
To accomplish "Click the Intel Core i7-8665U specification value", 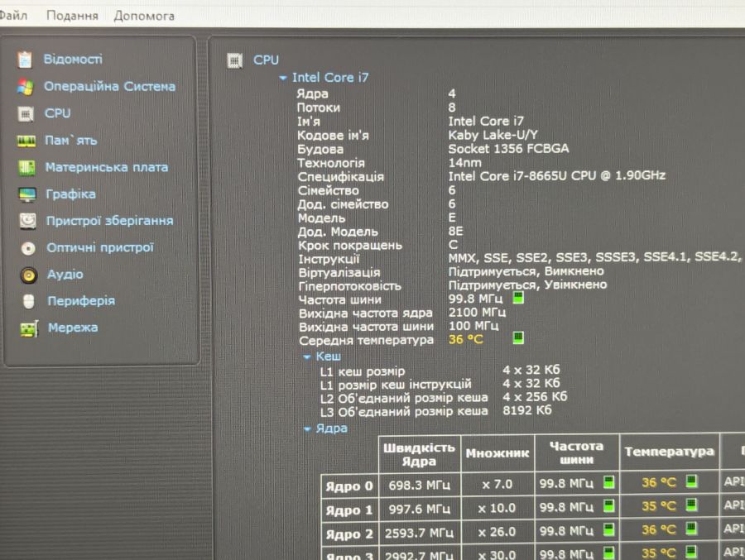I will pyautogui.click(x=557, y=175).
